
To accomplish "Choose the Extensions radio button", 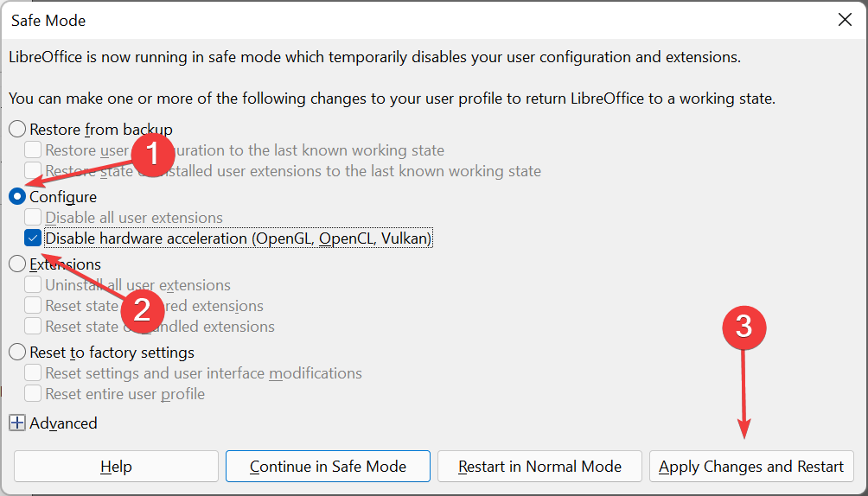I will coord(17,264).
